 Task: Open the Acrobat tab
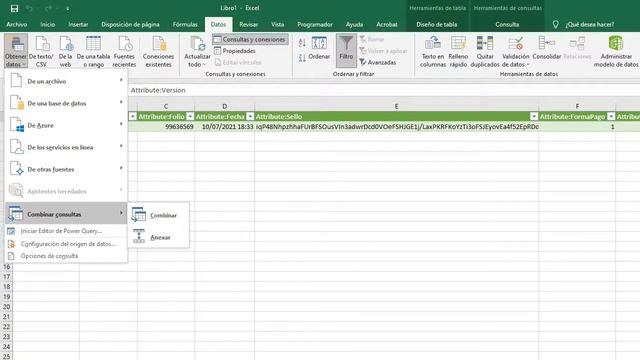387,24
